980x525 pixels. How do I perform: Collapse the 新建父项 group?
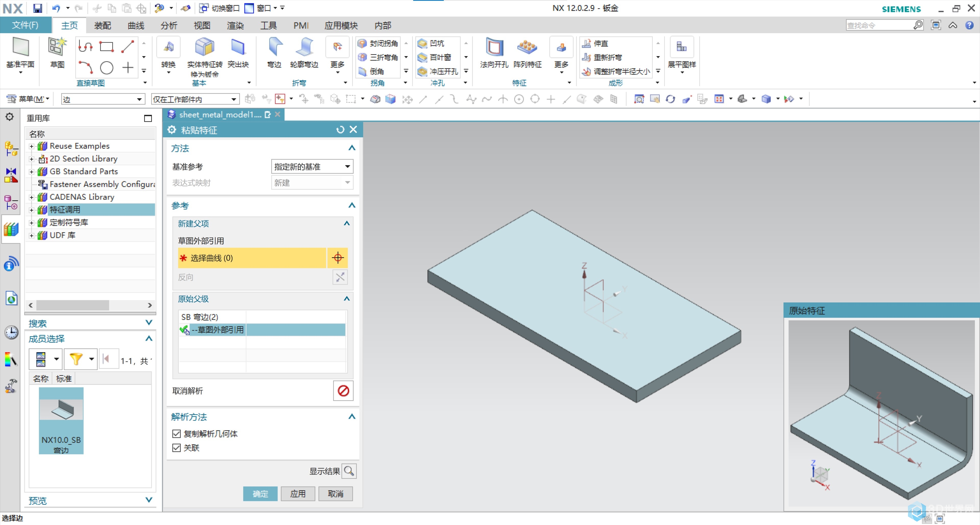point(347,223)
